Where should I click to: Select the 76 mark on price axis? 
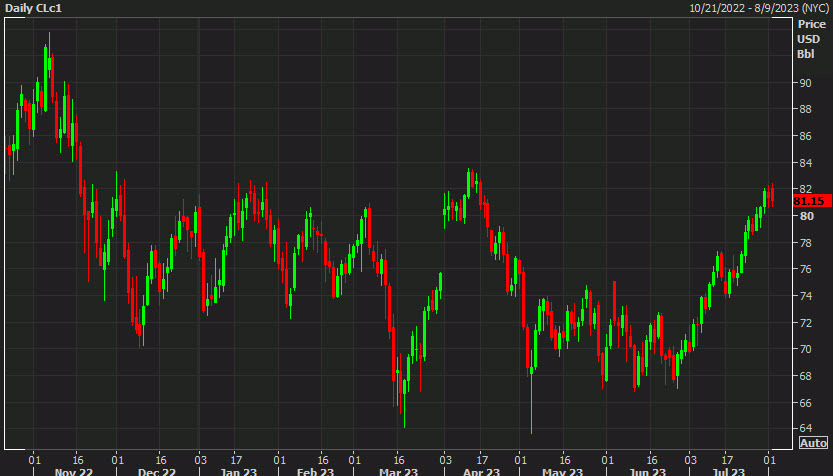click(804, 269)
